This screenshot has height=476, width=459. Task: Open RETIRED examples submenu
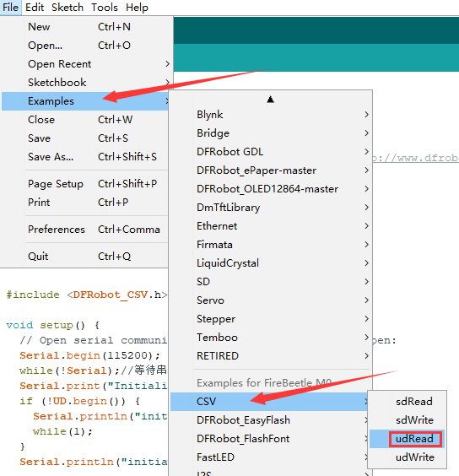point(270,356)
